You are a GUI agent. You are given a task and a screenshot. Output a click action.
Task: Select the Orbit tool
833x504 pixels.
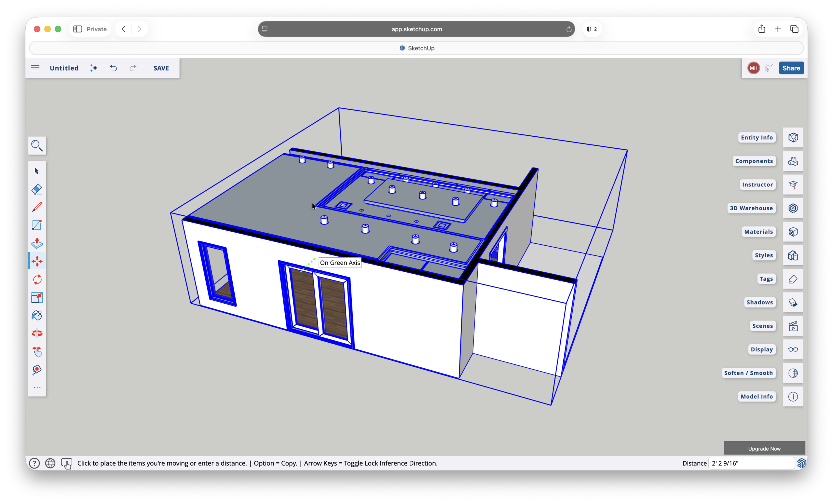pyautogui.click(x=37, y=334)
